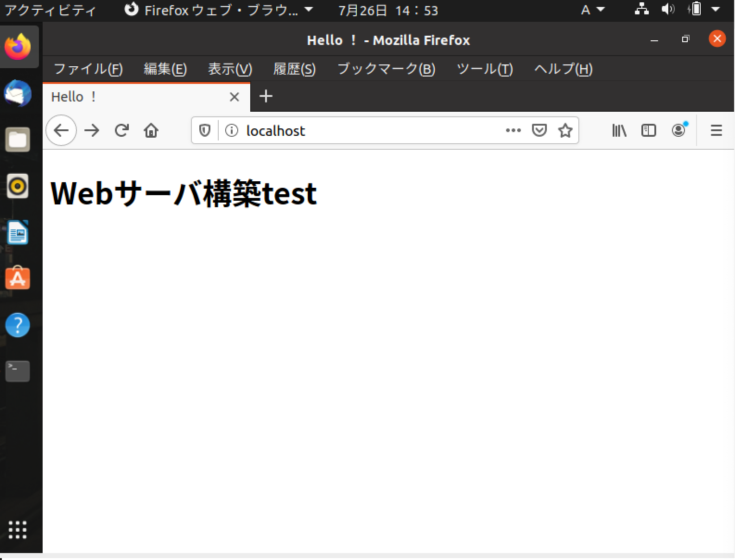Launch Terminal from the dock
735x560 pixels.
18,371
